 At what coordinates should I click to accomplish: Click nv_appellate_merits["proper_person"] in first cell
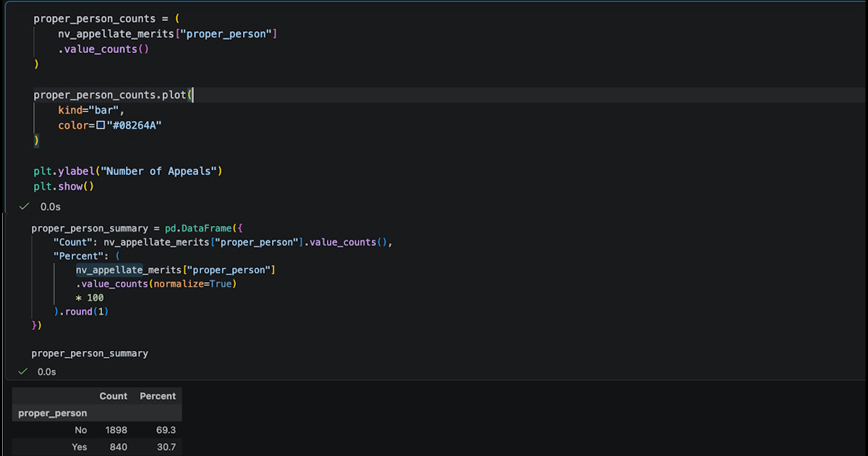pos(168,34)
